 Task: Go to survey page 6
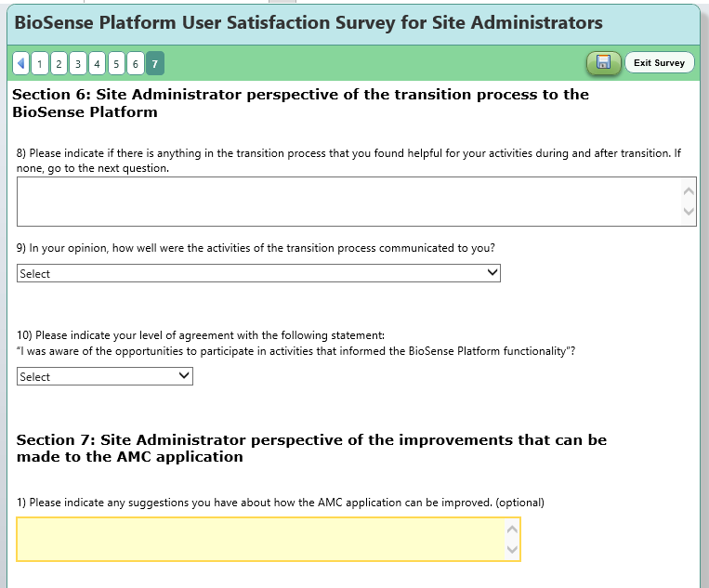coord(136,63)
